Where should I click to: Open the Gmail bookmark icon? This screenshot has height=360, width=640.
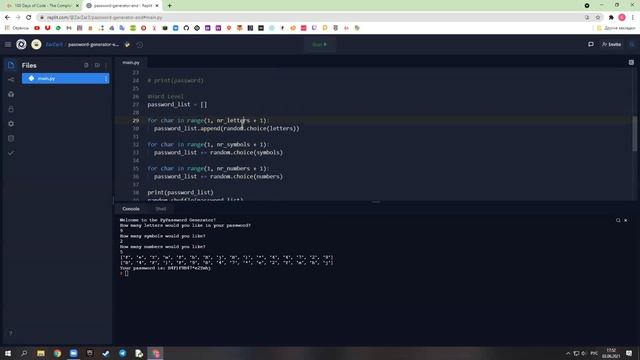[x=69, y=28]
